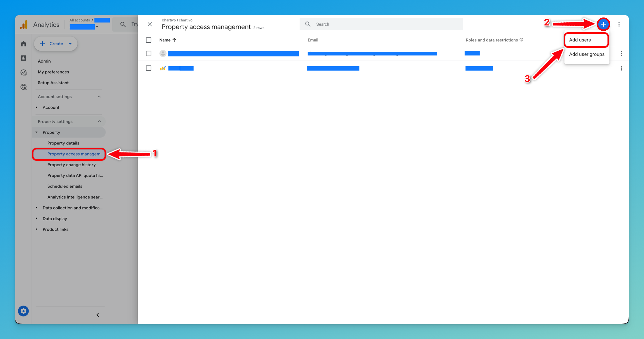Click the blue plus button to add access
Image resolution: width=644 pixels, height=339 pixels.
point(603,24)
